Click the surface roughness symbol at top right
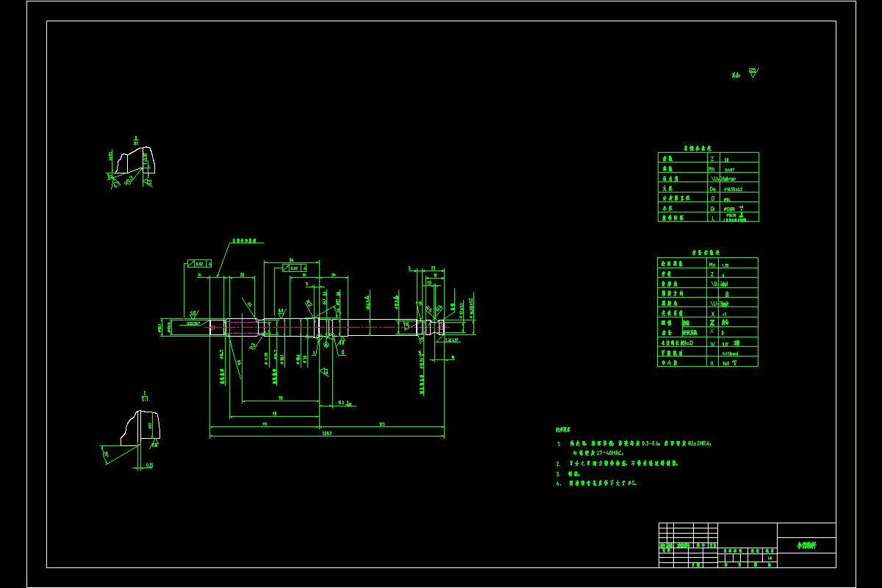Viewport: 882px width, 588px height. [x=753, y=73]
